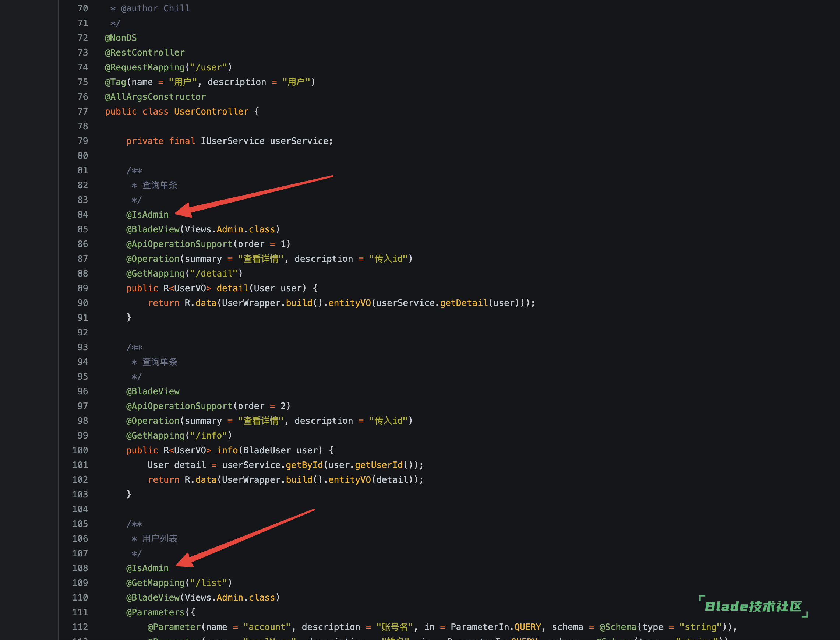Click the @Parameters annotation on line 111
840x640 pixels.
tap(155, 613)
